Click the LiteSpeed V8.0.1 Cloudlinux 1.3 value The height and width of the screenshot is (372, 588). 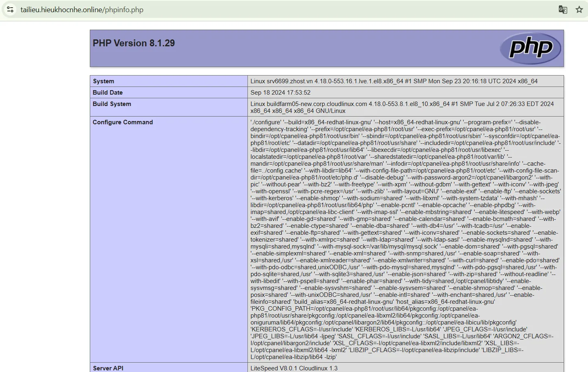click(294, 368)
